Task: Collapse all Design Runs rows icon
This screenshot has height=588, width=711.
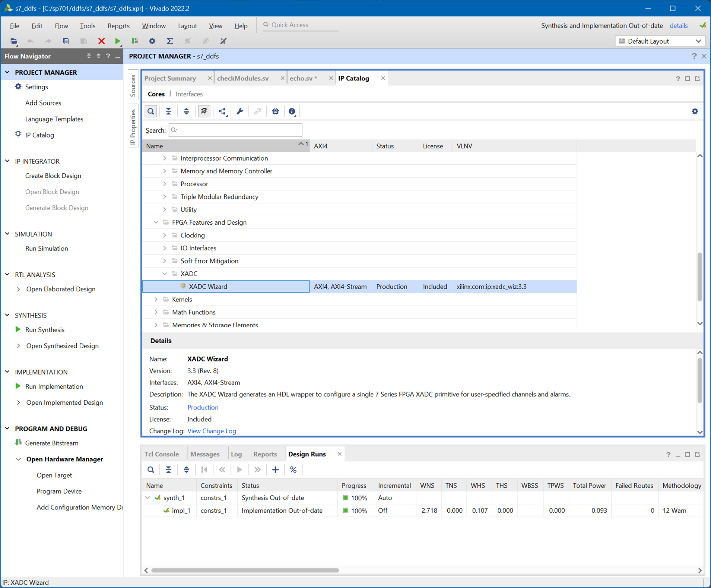Action: click(168, 470)
